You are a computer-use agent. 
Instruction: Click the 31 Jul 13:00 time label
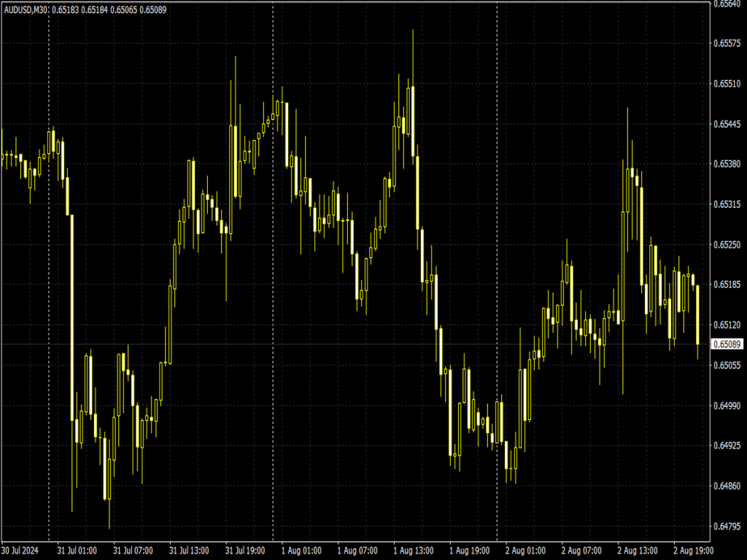click(187, 551)
